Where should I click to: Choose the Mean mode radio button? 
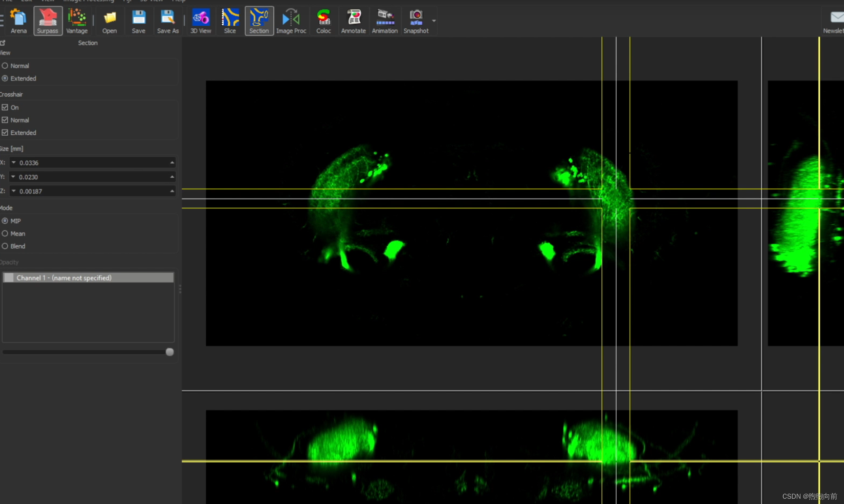[5, 234]
